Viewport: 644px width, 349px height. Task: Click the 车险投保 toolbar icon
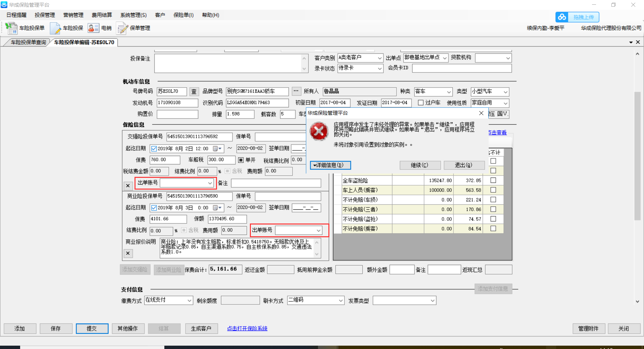(x=55, y=28)
